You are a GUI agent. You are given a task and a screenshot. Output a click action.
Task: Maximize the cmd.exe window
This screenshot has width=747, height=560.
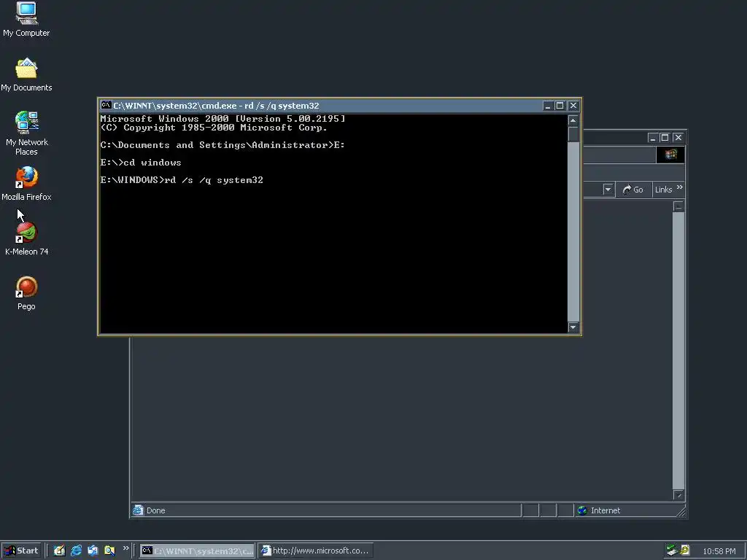(560, 106)
